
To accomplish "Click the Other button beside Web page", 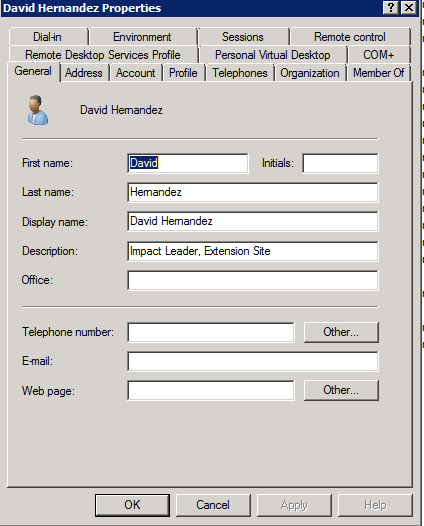I will 341,390.
